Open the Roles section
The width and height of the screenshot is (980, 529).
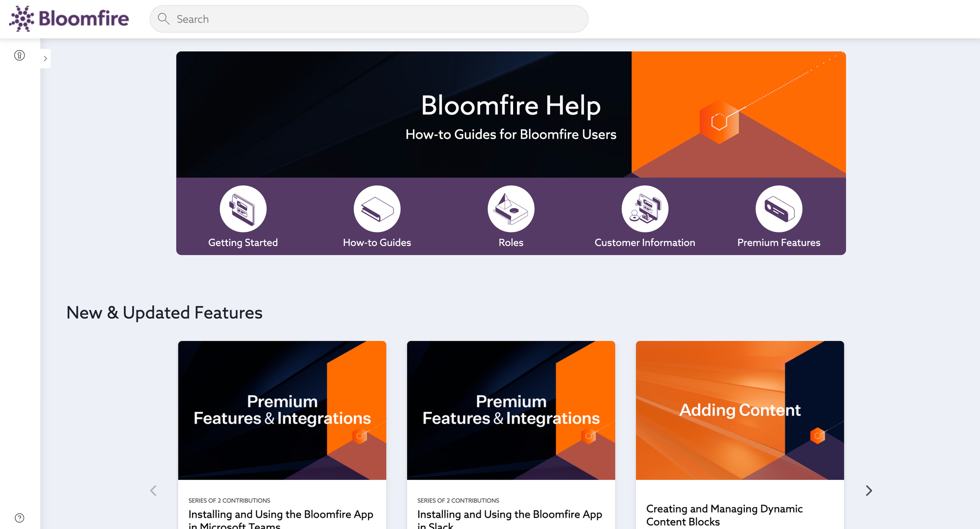(x=511, y=218)
